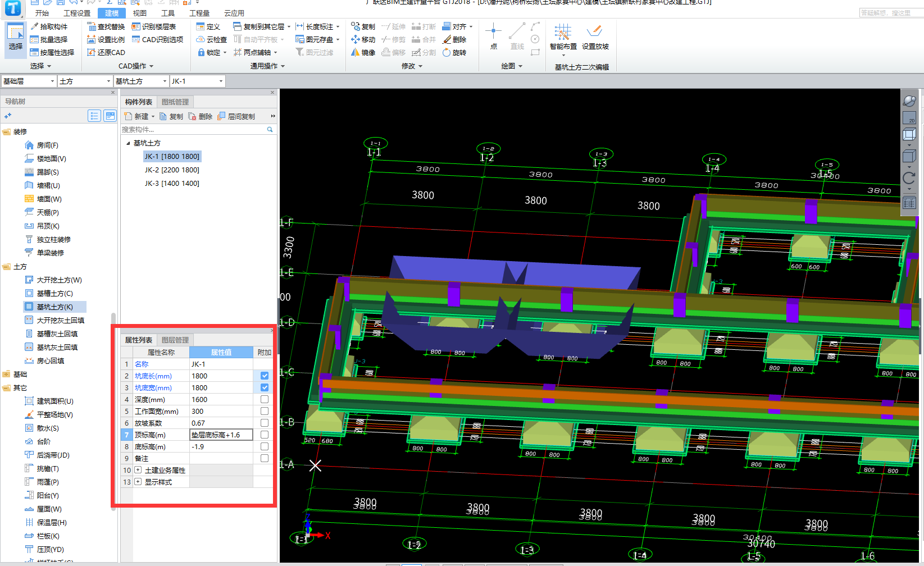Click 还原CAD restore tool
This screenshot has height=566, width=924.
[106, 52]
